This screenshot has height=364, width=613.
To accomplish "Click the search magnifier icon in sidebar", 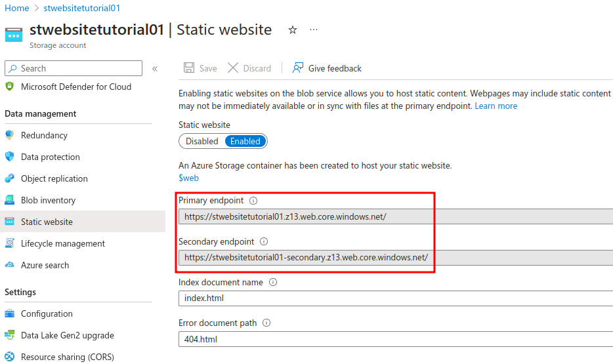I will [x=12, y=68].
